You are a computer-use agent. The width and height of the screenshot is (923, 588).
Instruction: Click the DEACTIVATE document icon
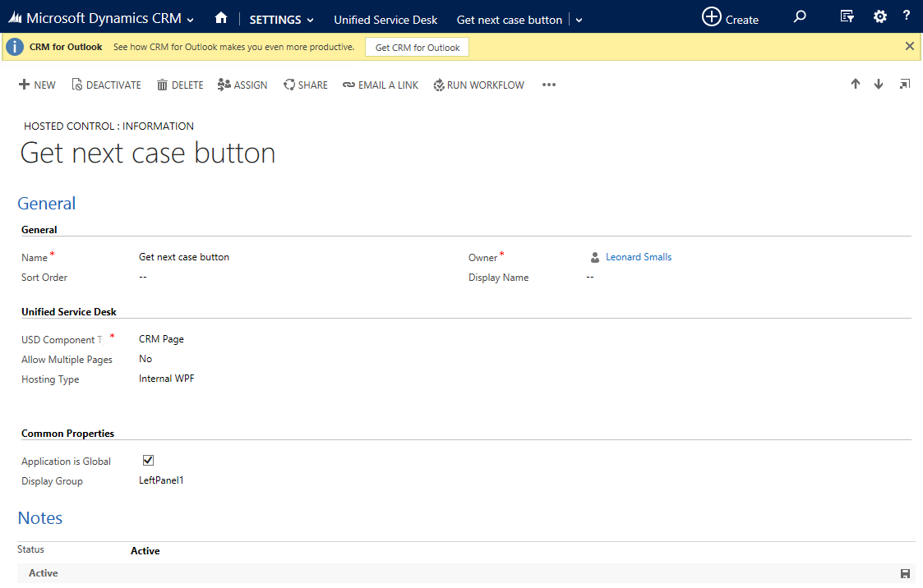[77, 85]
